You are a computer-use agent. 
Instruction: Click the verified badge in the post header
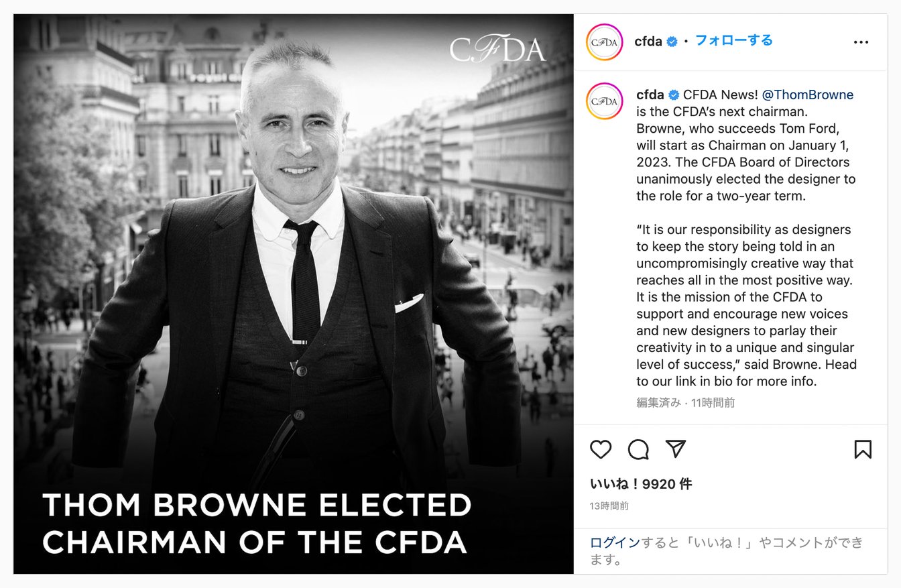(x=672, y=42)
